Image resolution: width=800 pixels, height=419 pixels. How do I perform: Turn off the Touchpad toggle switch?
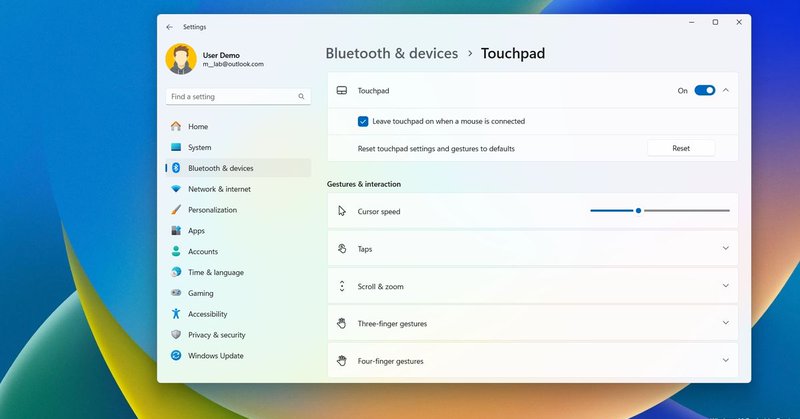tap(705, 90)
